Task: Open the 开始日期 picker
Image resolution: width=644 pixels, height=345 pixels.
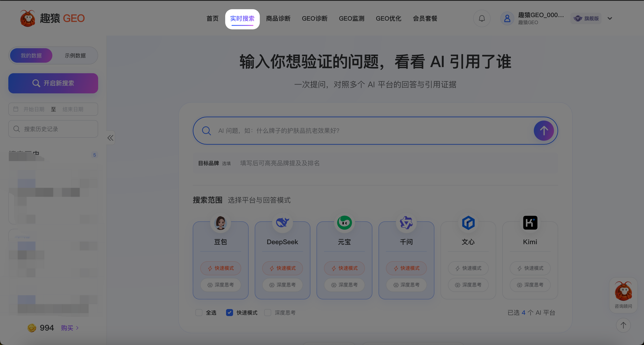Action: coord(34,109)
